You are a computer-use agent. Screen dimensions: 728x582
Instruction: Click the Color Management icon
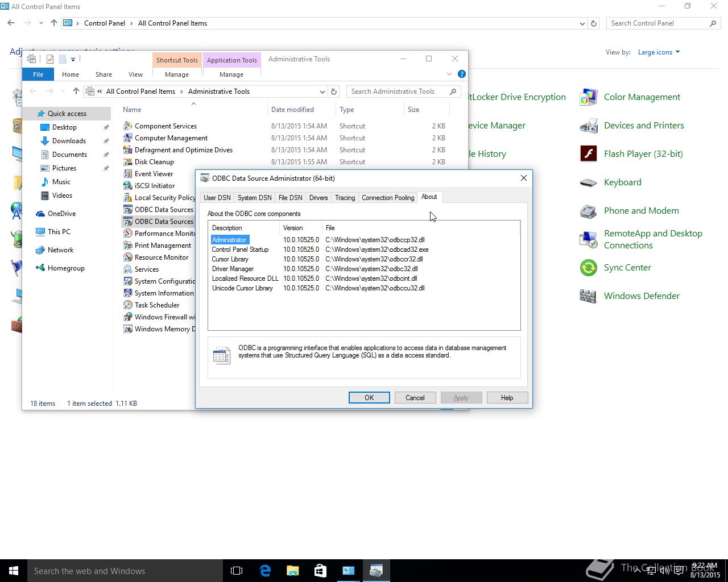tap(588, 97)
